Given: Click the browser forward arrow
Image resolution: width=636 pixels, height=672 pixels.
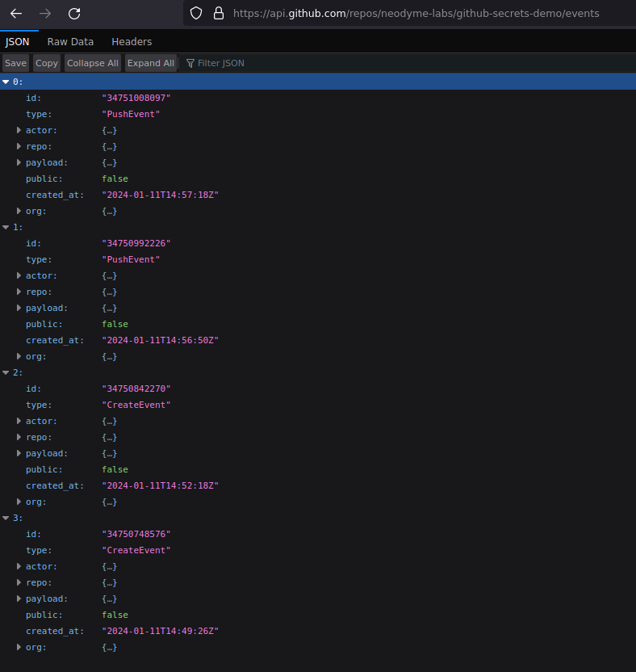Looking at the screenshot, I should tap(45, 14).
